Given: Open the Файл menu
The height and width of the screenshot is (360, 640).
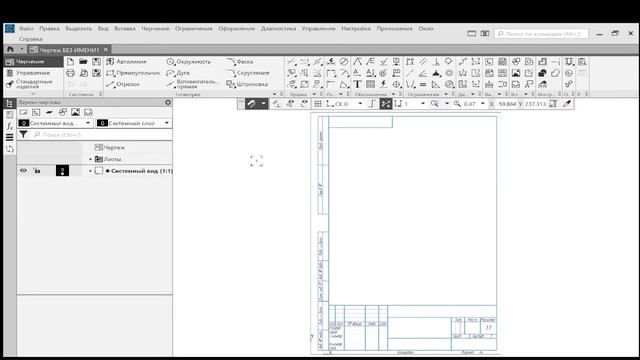Looking at the screenshot, I should click(x=26, y=29).
